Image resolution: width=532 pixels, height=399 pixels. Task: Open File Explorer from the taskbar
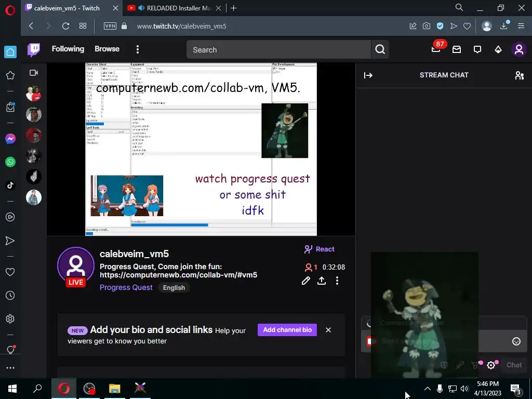(x=114, y=389)
